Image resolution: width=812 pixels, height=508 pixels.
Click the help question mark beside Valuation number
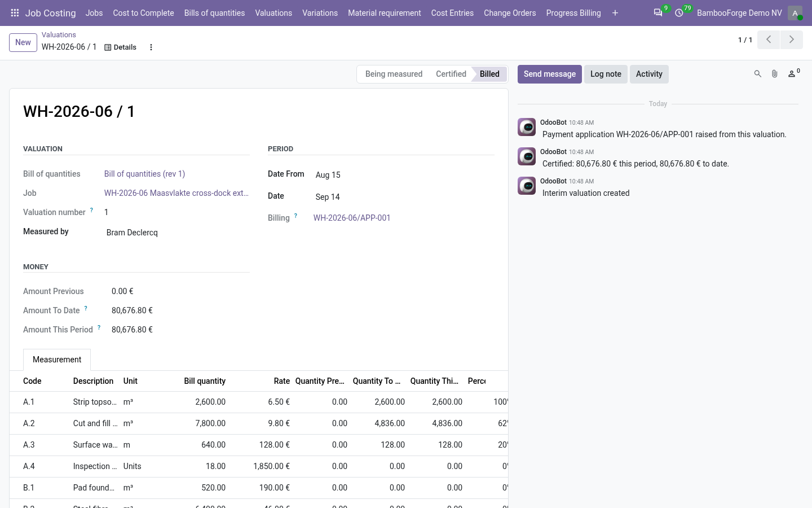pyautogui.click(x=91, y=210)
